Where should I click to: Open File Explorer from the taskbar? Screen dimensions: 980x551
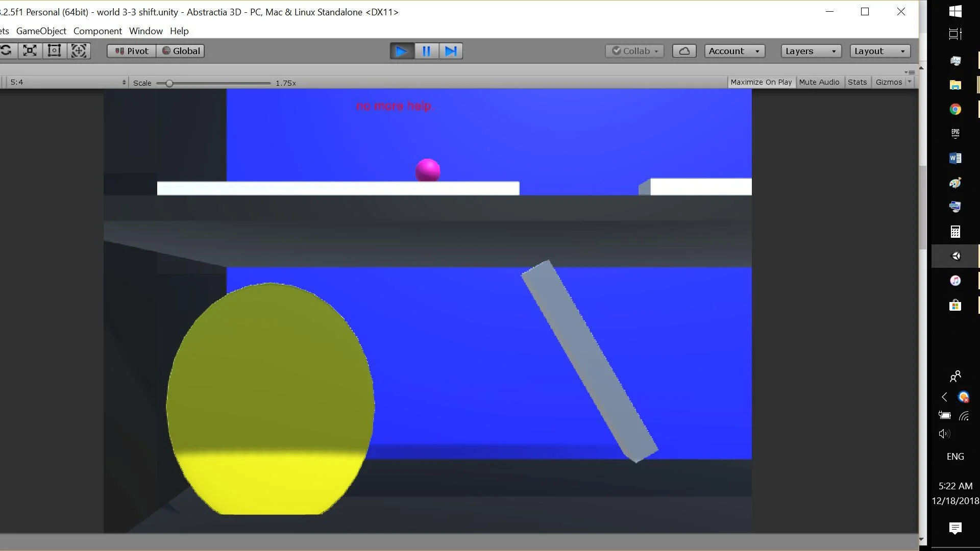coord(955,85)
